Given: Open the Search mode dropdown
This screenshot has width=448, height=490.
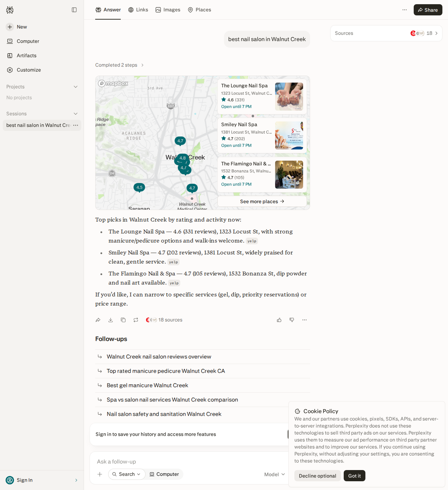Looking at the screenshot, I should [127, 474].
